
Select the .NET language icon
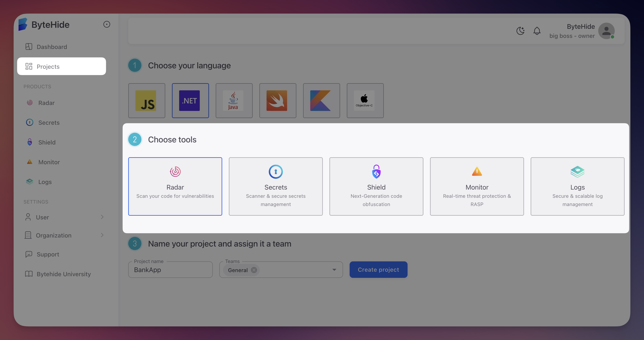190,101
